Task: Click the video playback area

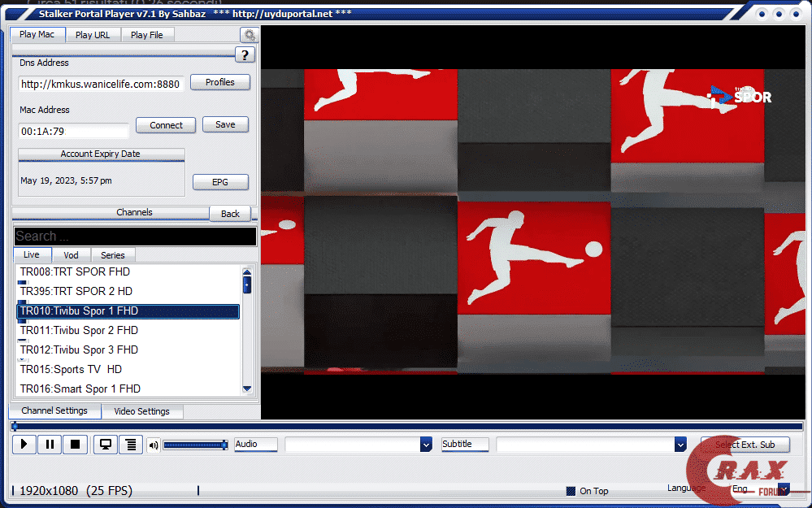Action: [x=533, y=222]
